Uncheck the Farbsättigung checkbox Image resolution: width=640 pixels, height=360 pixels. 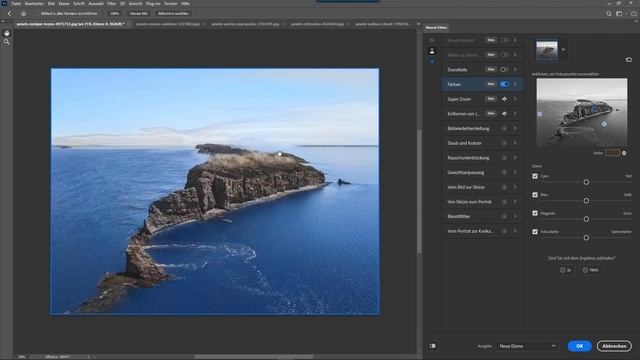535,231
